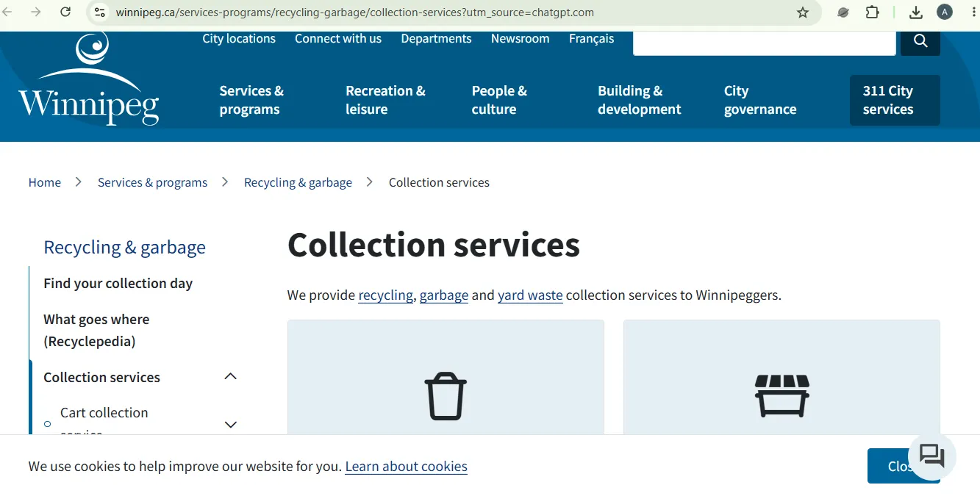This screenshot has height=496, width=980.
Task: Click the Collection services page heading
Action: (x=434, y=245)
